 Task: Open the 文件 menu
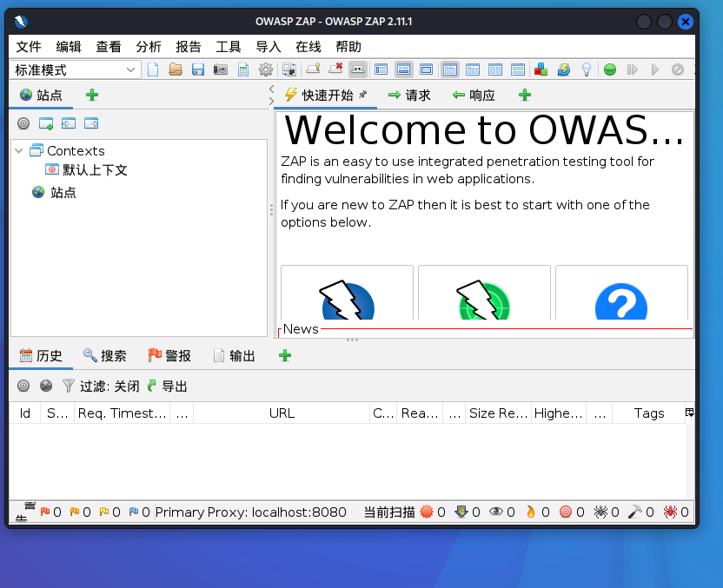(x=29, y=47)
